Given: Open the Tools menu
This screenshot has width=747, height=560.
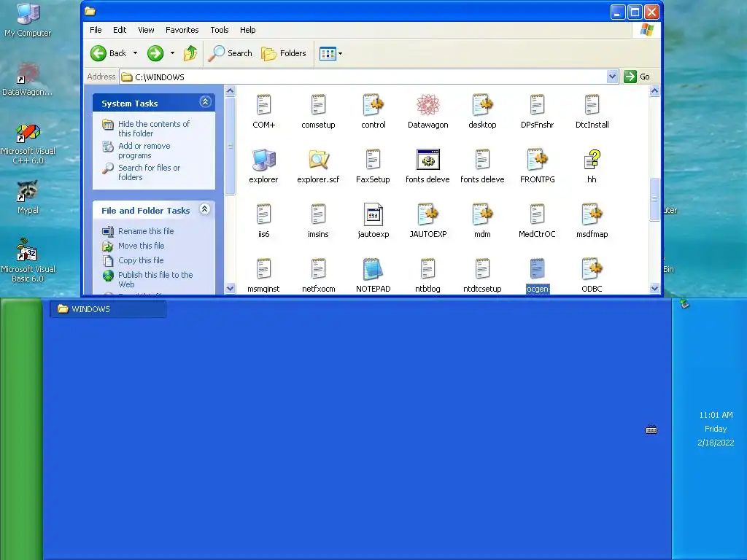Looking at the screenshot, I should click(220, 30).
